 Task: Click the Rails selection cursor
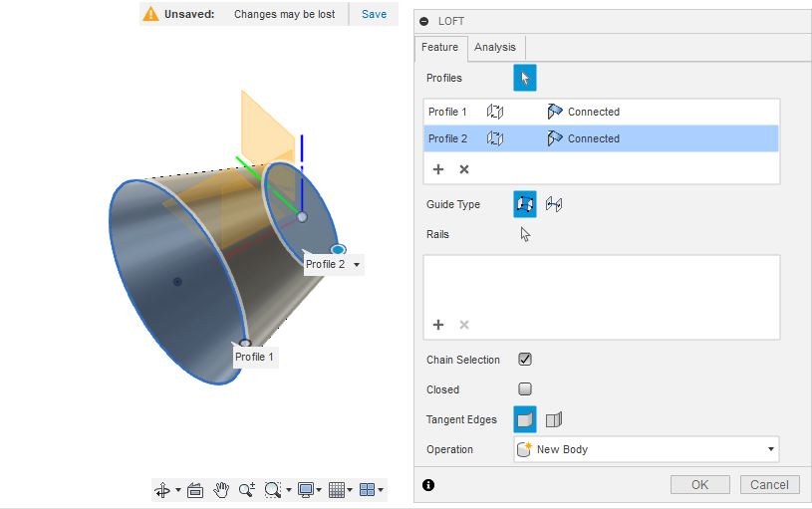[x=525, y=235]
